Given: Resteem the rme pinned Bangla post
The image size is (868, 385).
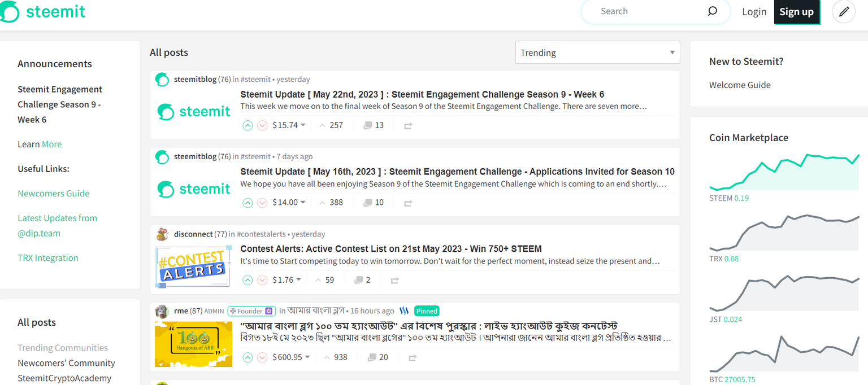Looking at the screenshot, I should [413, 357].
